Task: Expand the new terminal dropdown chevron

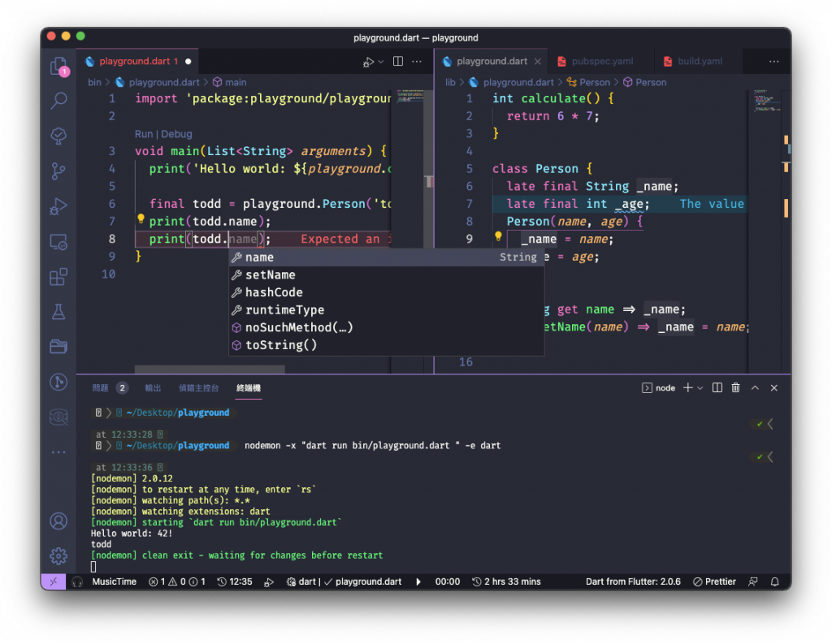Action: tap(700, 388)
